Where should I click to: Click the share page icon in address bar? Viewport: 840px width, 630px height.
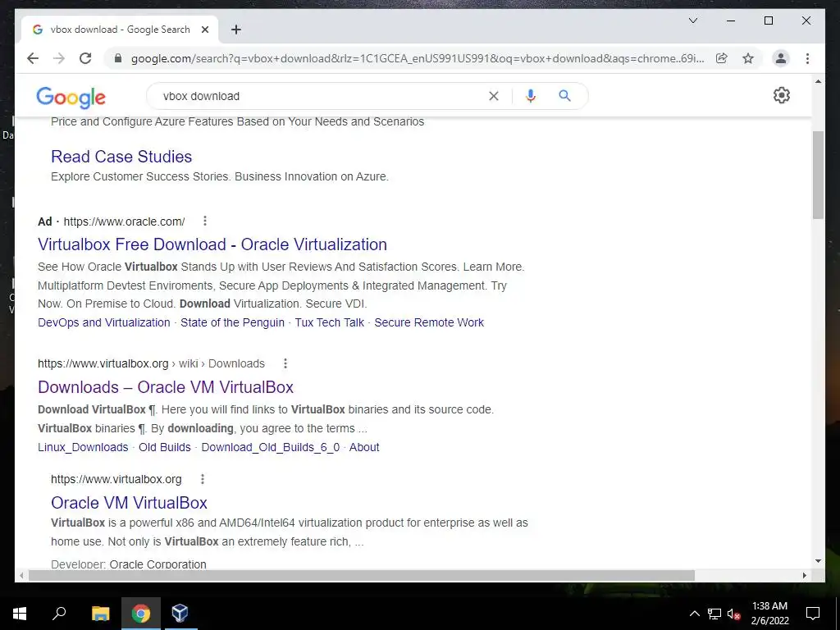pos(722,58)
